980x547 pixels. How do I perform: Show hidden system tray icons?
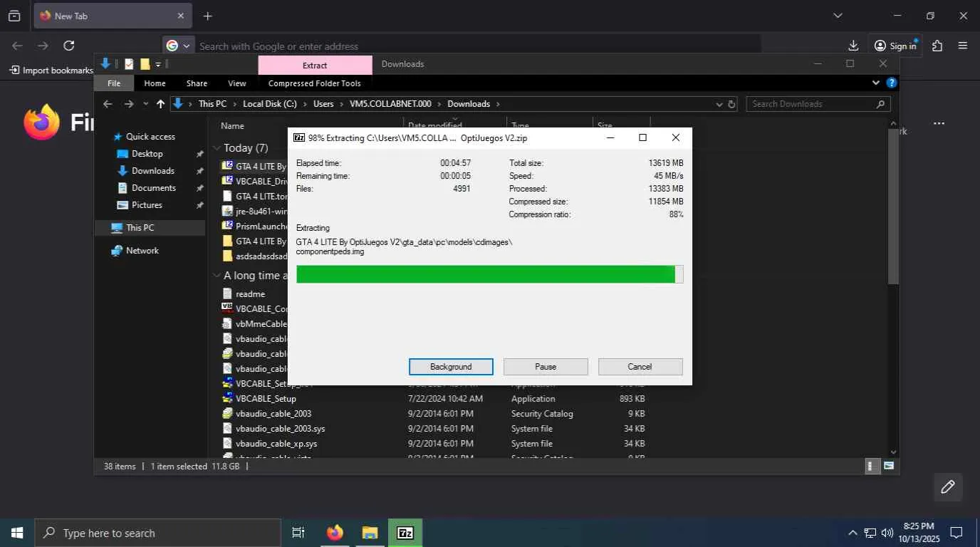(x=853, y=533)
